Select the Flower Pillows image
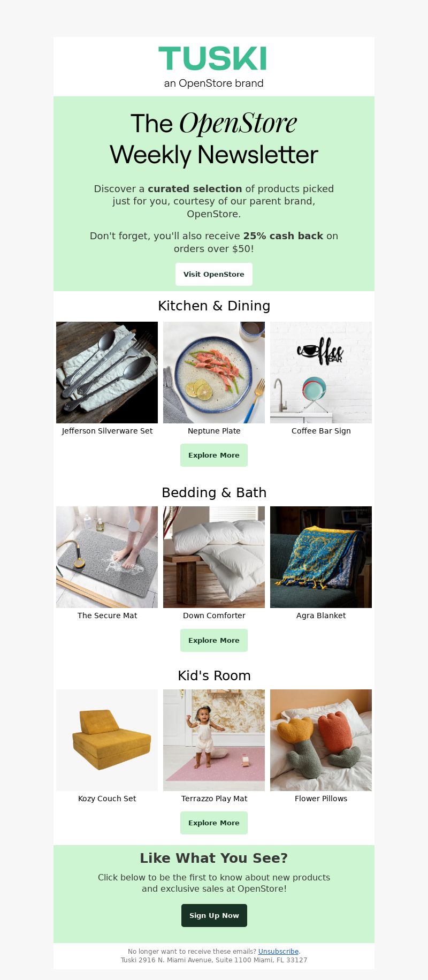 (321, 740)
